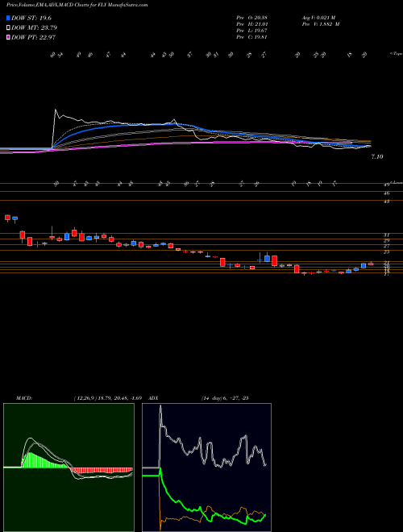Click the blue DOW ST legend swatch
403x532 pixels.
[x=9, y=19]
